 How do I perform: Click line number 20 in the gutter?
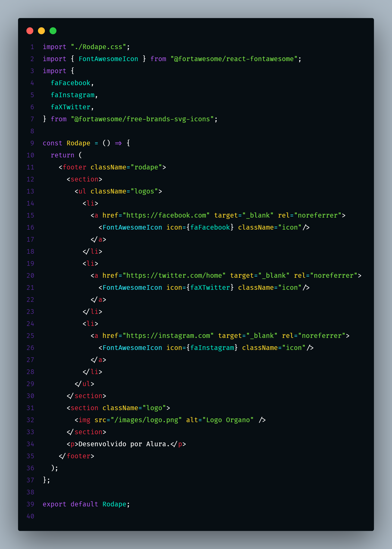pos(30,275)
